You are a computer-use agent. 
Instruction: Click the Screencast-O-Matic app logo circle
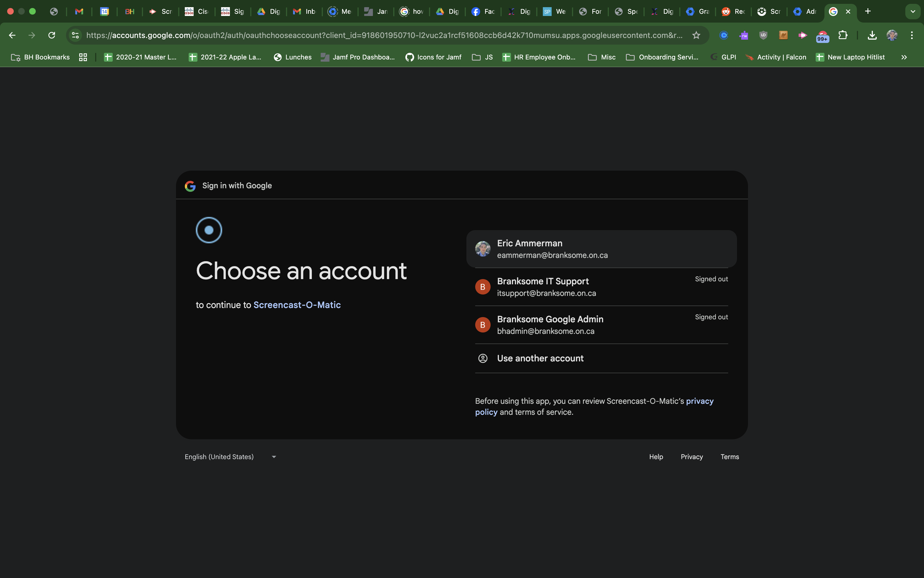click(x=209, y=230)
